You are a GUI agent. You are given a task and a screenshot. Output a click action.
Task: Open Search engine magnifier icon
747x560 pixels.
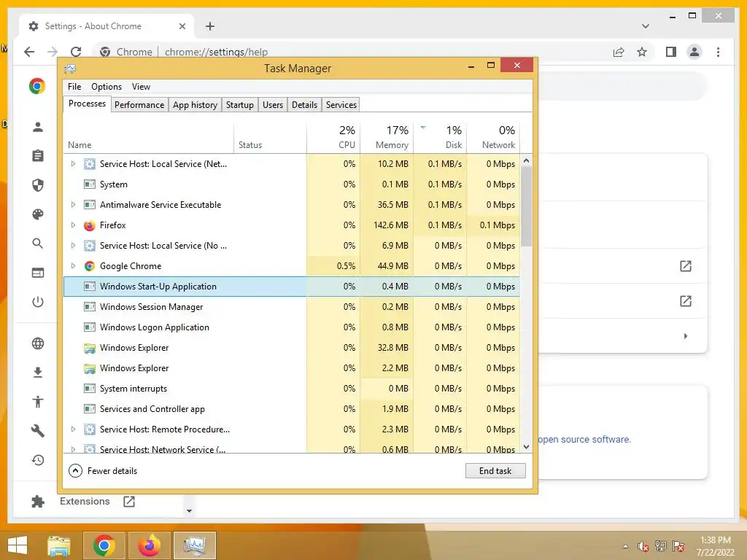click(x=38, y=244)
